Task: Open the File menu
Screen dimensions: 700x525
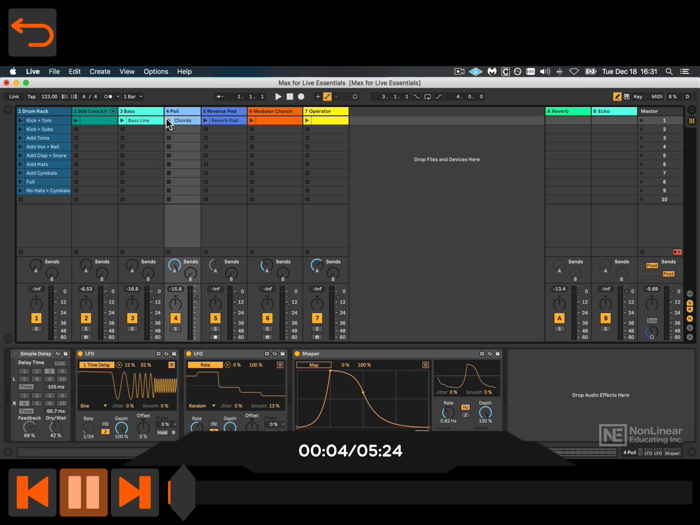Action: click(x=54, y=71)
